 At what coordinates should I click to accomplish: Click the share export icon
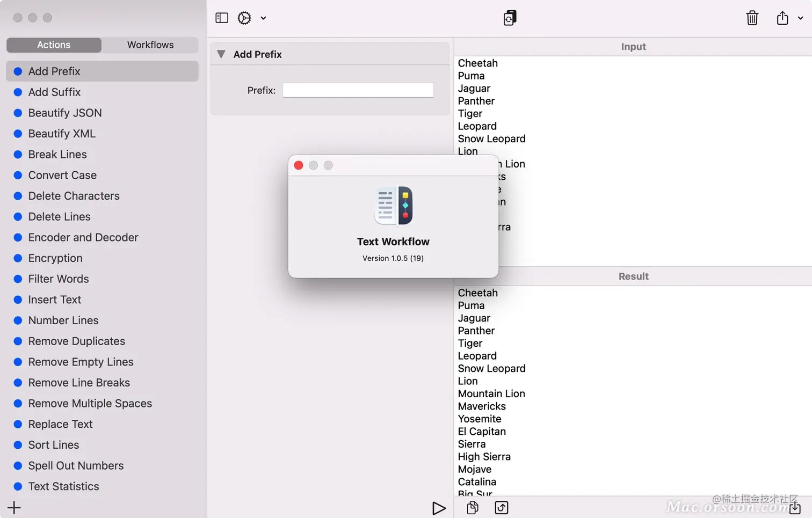(x=782, y=18)
